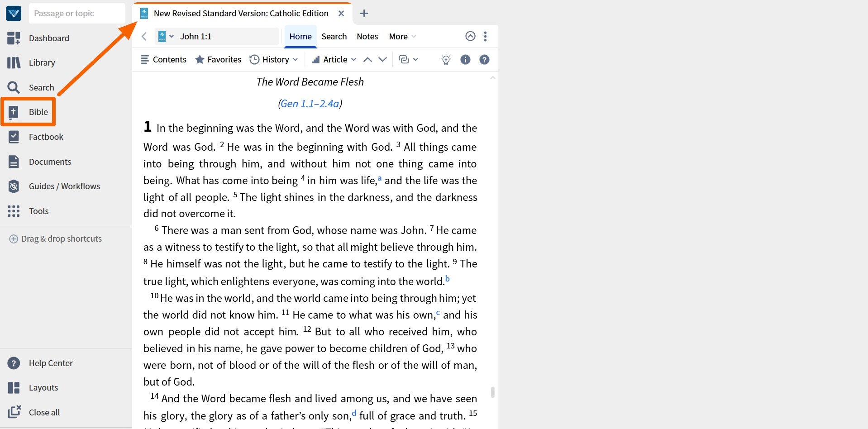868x429 pixels.
Task: Open the Contents pane
Action: (163, 59)
